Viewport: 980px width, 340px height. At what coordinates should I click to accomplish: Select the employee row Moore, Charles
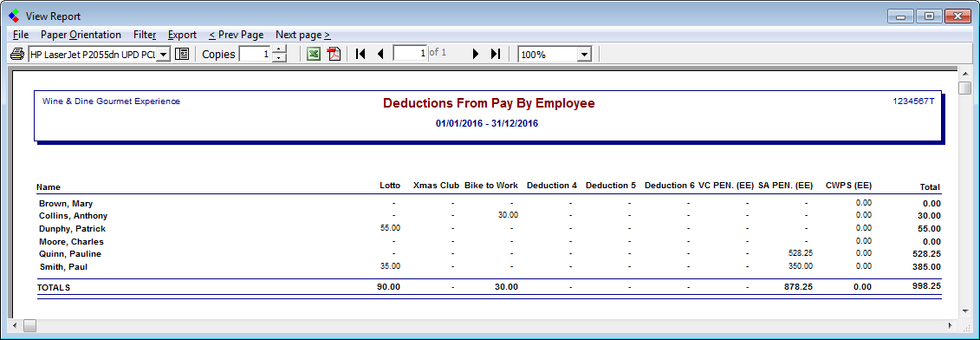[x=489, y=241]
